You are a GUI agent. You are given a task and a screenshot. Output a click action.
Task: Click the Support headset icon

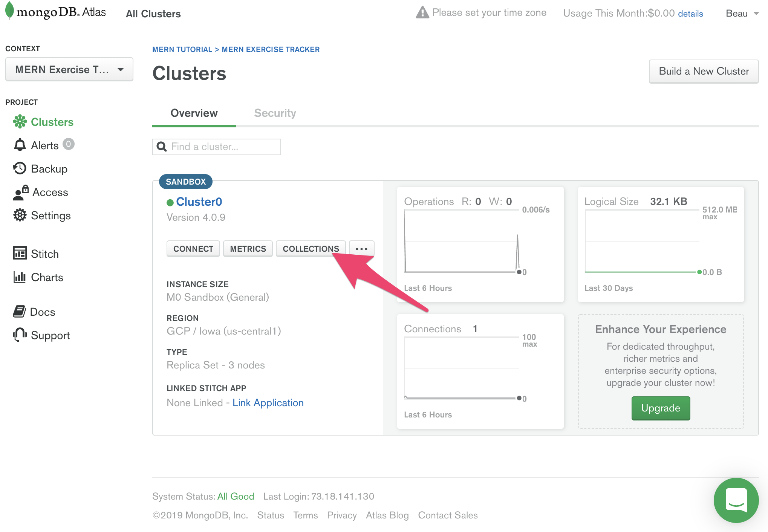click(x=20, y=335)
